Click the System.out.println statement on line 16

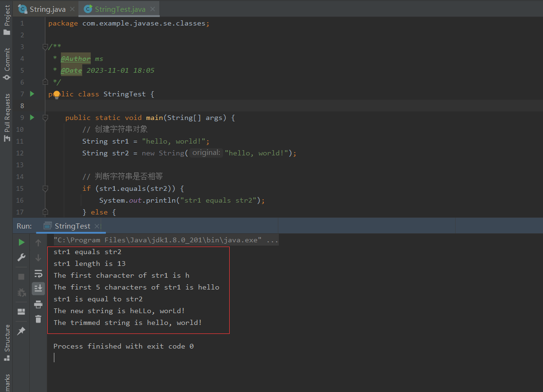182,200
